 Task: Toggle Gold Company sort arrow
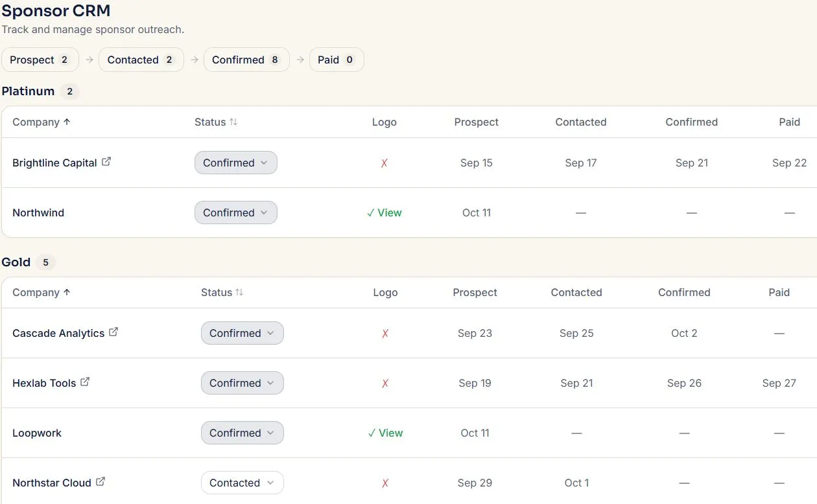[x=67, y=292]
